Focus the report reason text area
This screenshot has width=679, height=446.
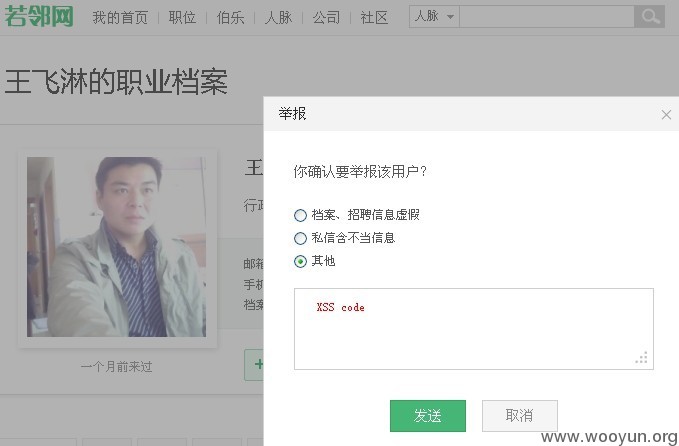tap(474, 329)
